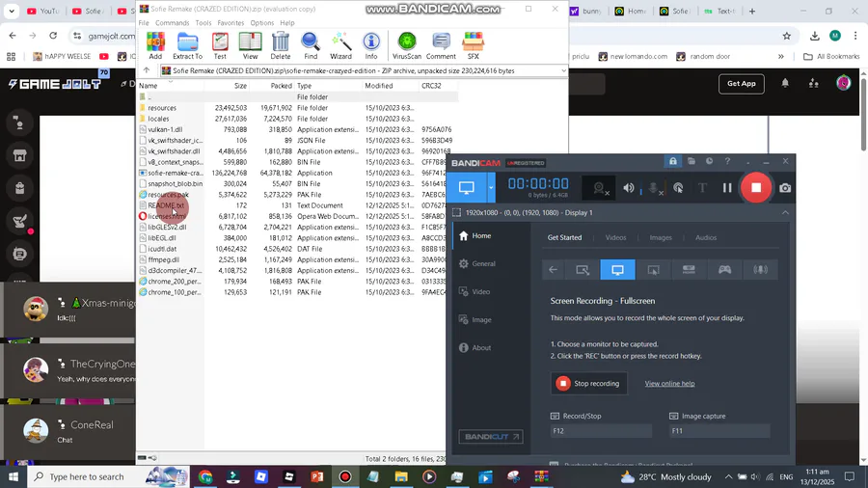Open WinRAR Favorites menu

231,23
